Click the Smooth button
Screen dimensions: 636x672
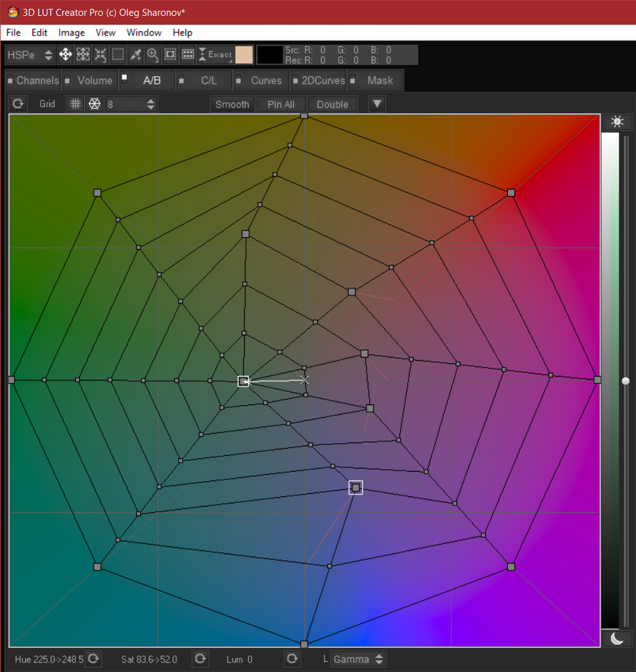(232, 103)
